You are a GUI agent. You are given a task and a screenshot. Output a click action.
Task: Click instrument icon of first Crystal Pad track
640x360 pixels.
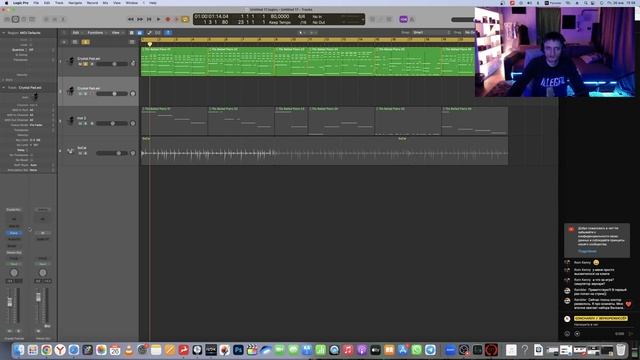click(71, 61)
